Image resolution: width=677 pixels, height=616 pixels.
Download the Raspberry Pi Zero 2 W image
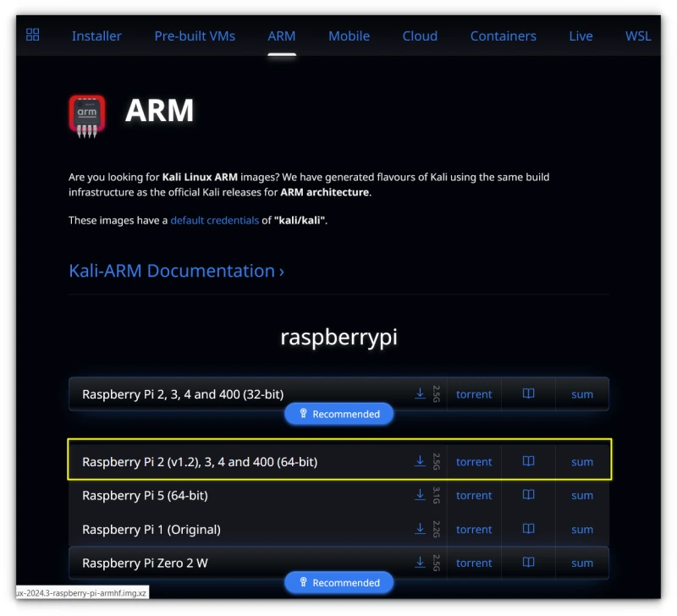[420, 563]
